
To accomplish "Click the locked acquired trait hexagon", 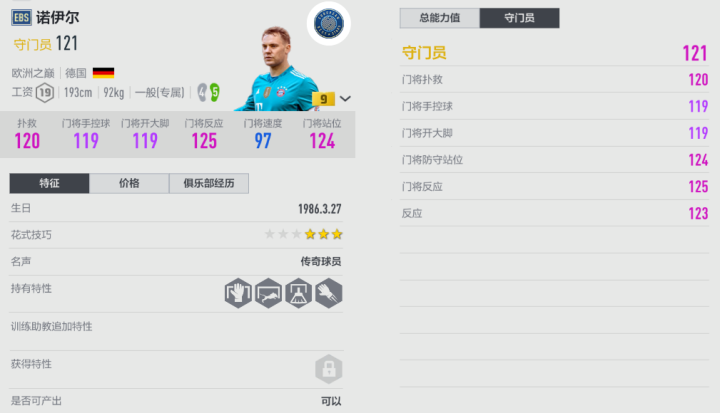I will point(329,369).
